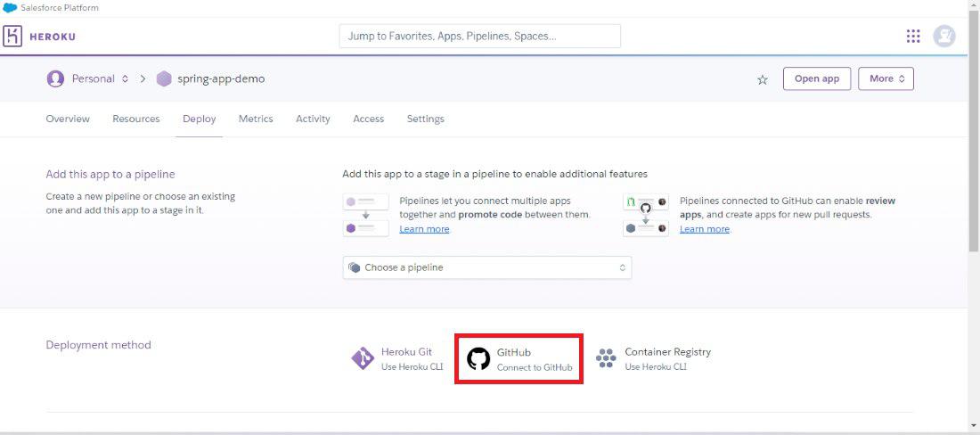Click the pipeline promote code illustration

pos(365,215)
